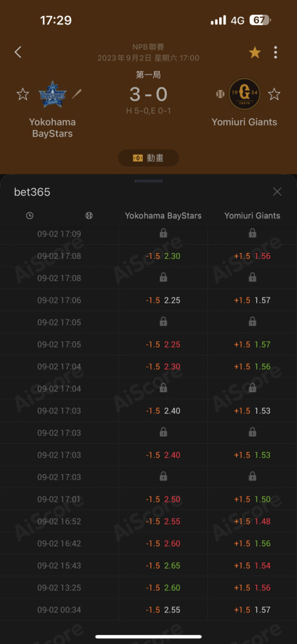Toggle favorite star beside Yomiuri Giants

point(274,94)
